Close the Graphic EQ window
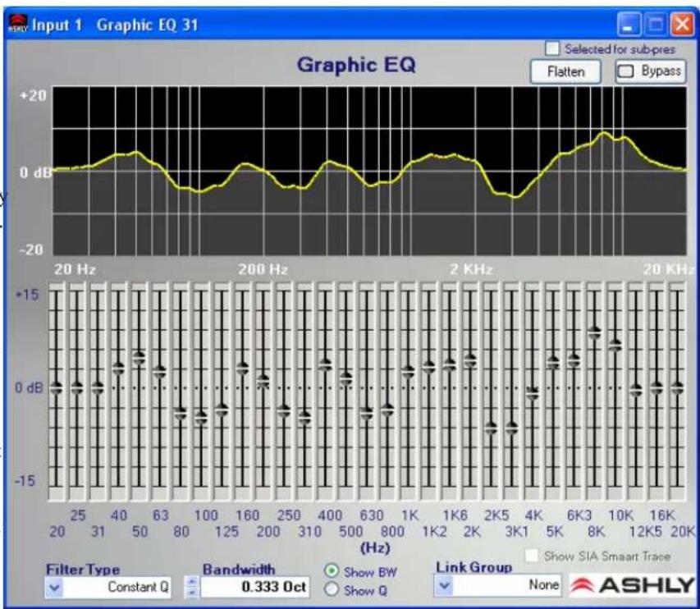Viewport: 700px width, 609px height. pos(682,24)
